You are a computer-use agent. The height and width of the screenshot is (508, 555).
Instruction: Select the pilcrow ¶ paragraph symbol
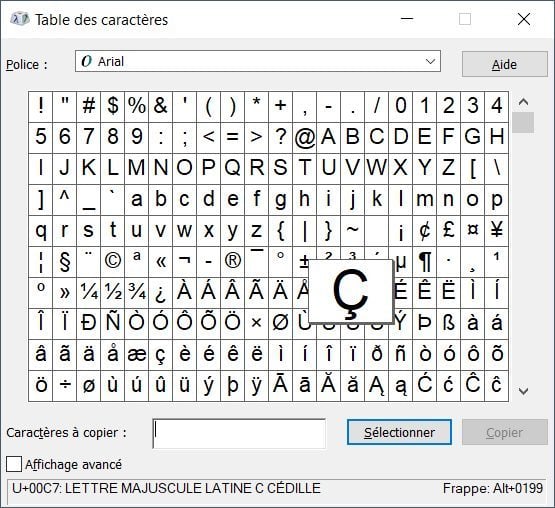pyautogui.click(x=425, y=262)
